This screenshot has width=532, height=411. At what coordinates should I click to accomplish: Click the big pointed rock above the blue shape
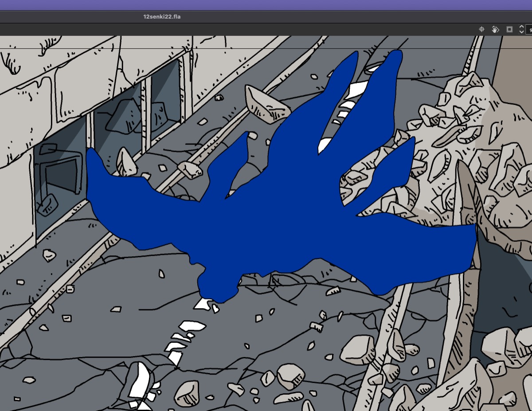266,105
